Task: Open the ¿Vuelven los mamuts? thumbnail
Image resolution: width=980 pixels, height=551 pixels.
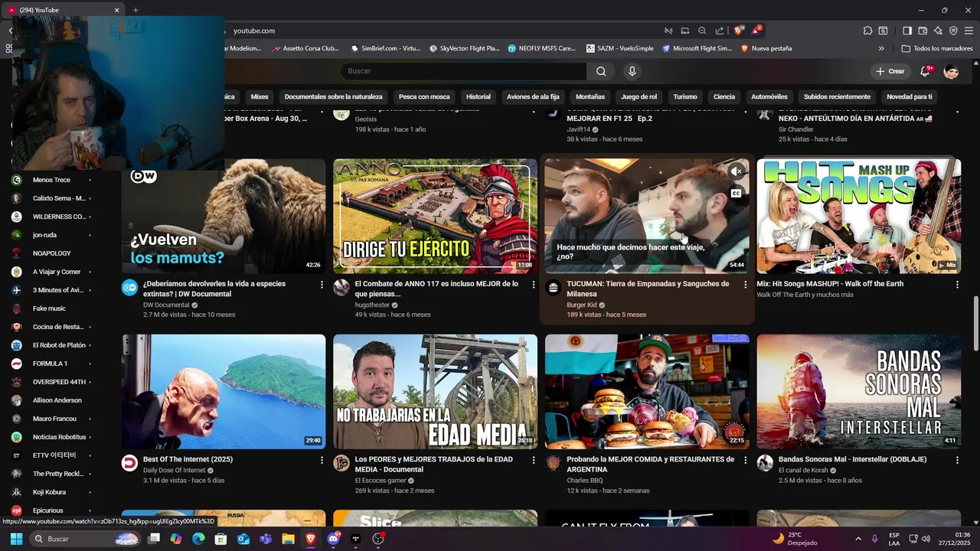Action: point(224,216)
